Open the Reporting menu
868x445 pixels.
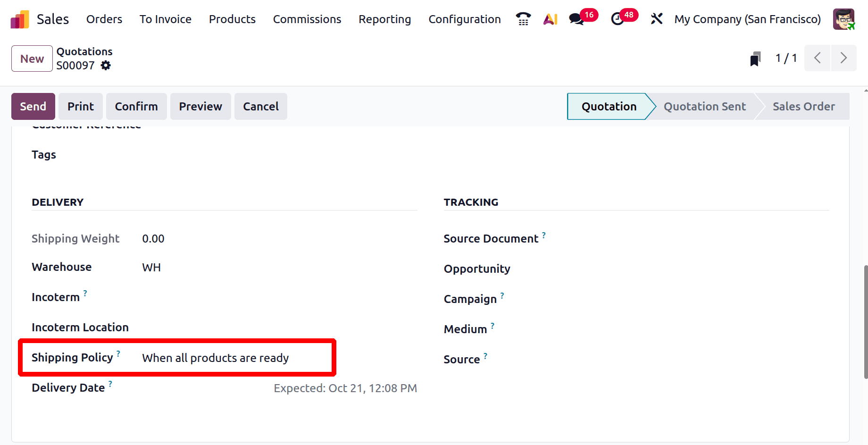coord(384,19)
